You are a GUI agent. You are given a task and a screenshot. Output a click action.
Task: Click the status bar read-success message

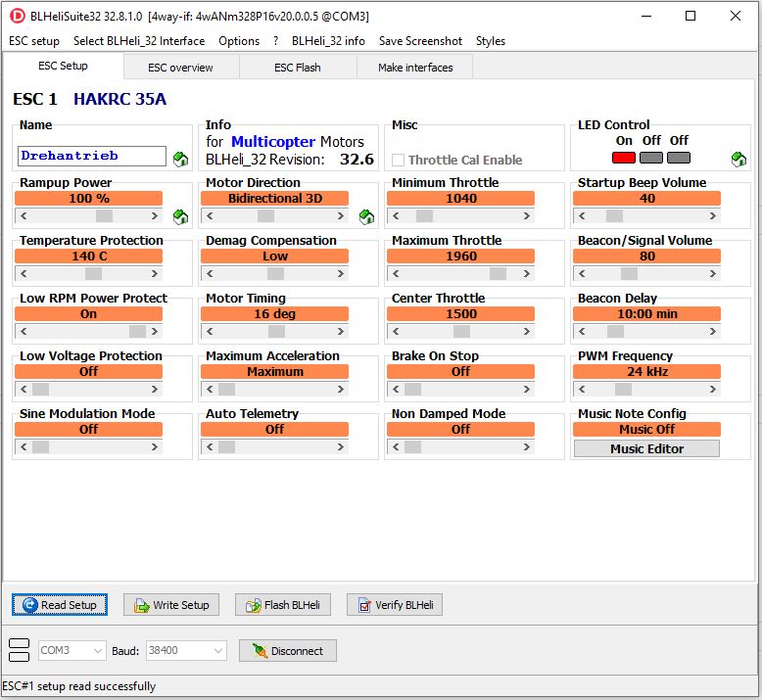[x=79, y=686]
